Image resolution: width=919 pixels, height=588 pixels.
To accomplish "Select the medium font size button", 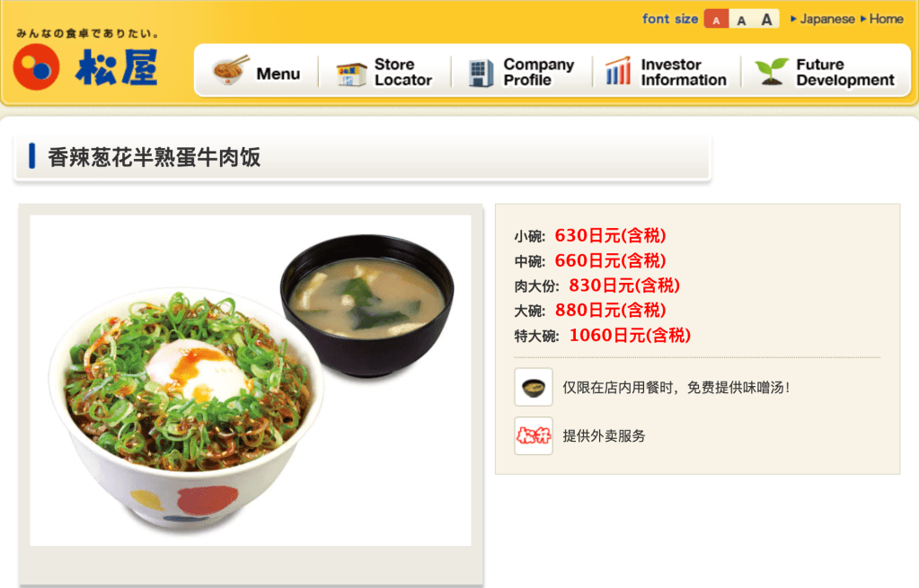I will click(741, 20).
